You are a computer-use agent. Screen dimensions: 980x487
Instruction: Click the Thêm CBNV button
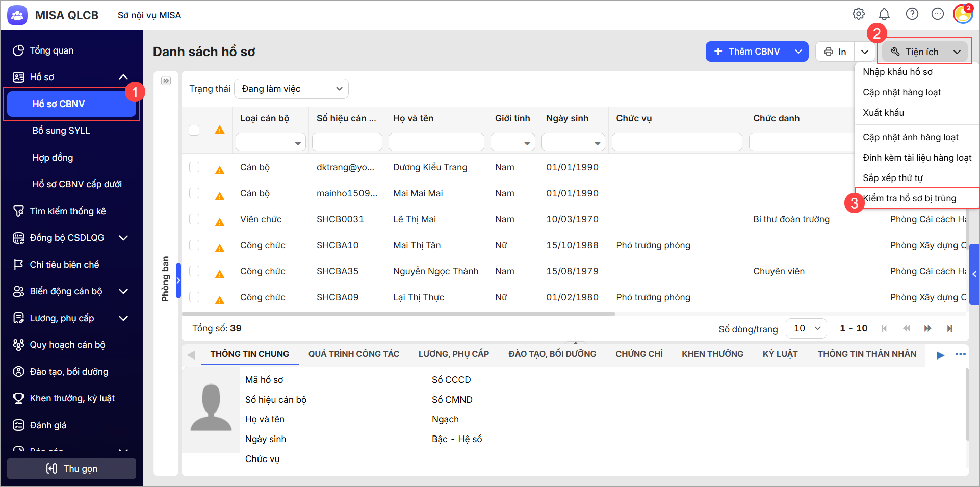pyautogui.click(x=747, y=52)
